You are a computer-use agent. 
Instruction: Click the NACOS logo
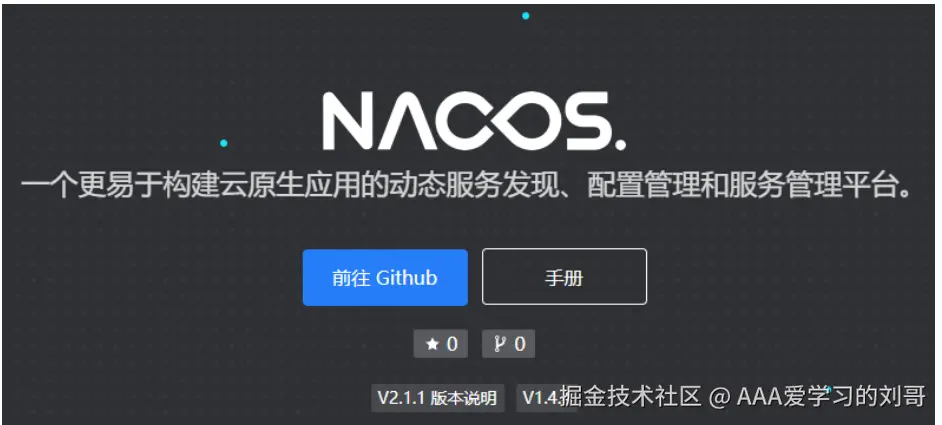click(474, 121)
